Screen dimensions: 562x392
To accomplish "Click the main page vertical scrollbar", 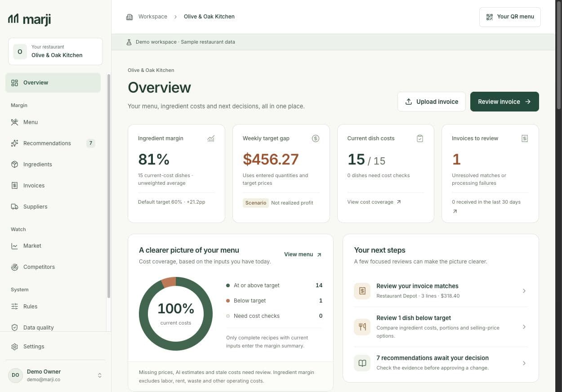I will [x=559, y=55].
